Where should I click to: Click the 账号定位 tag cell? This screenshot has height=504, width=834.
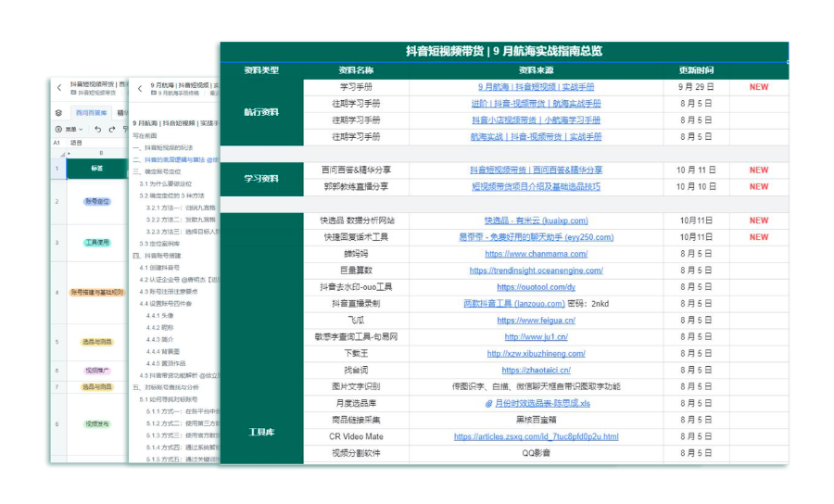(x=96, y=201)
